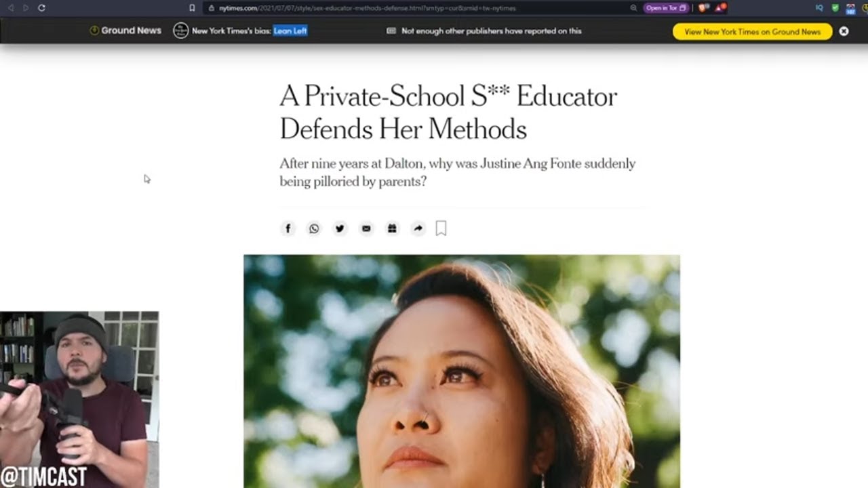868x488 pixels.
Task: Reload the page with the refresh icon
Action: click(41, 8)
